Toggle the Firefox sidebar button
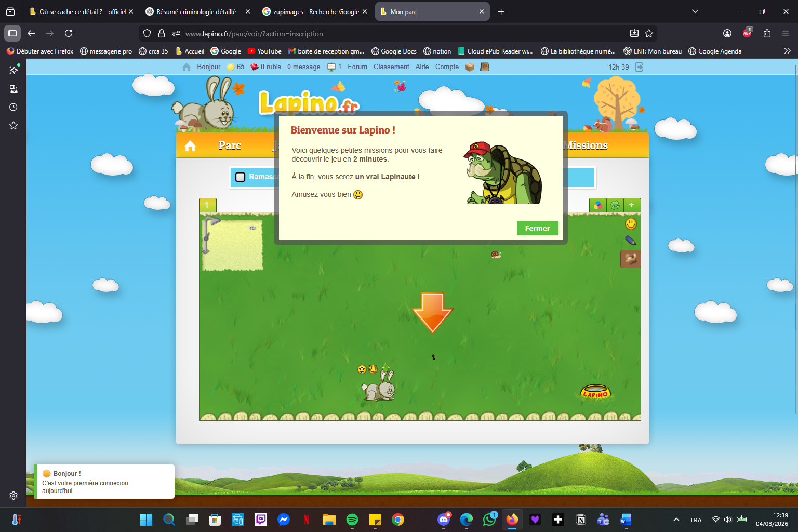Image resolution: width=798 pixels, height=532 pixels. point(12,33)
